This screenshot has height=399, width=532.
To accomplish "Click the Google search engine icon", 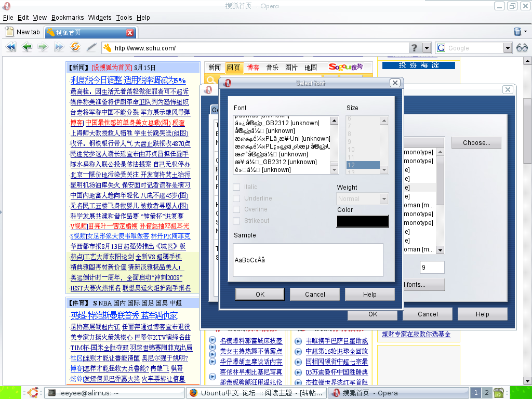I will pos(441,48).
